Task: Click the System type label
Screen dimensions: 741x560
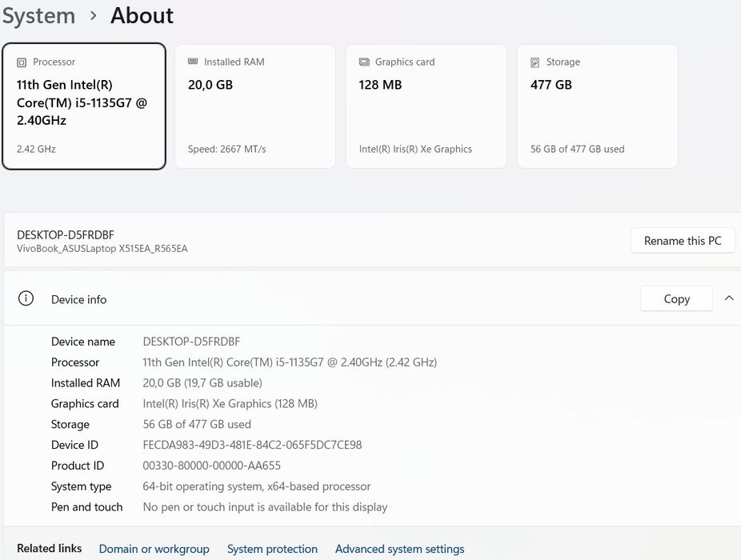Action: coord(82,486)
